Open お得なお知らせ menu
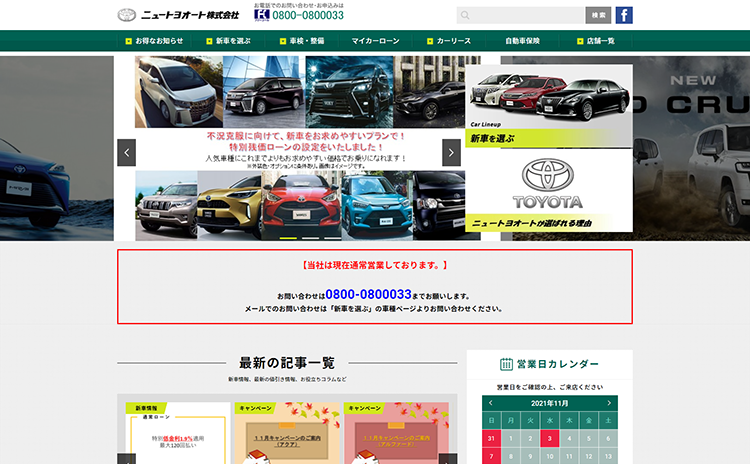The image size is (750, 464). 154,41
